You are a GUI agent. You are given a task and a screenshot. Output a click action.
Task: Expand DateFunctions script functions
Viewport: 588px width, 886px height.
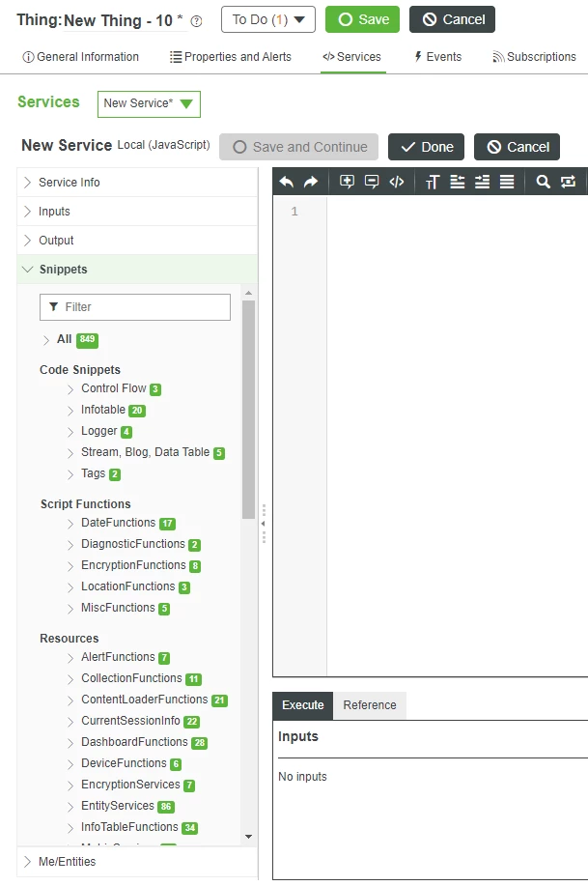pos(70,524)
